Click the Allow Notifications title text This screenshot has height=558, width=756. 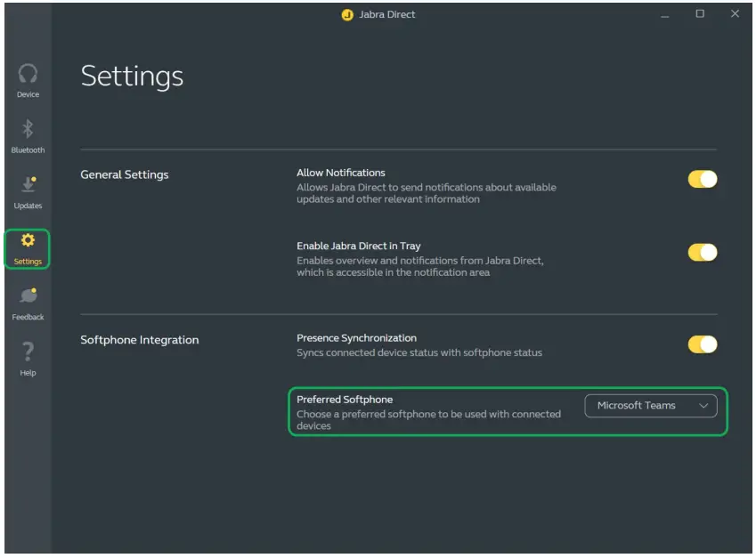pyautogui.click(x=341, y=173)
